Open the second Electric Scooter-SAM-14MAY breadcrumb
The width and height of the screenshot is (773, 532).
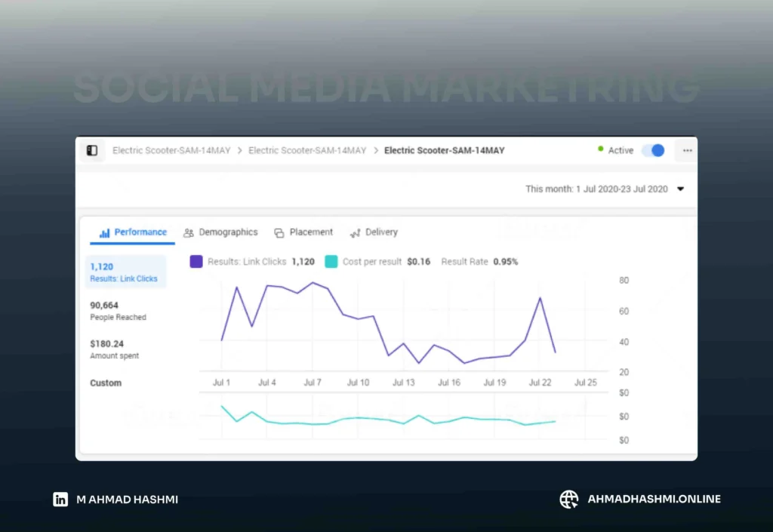click(307, 150)
